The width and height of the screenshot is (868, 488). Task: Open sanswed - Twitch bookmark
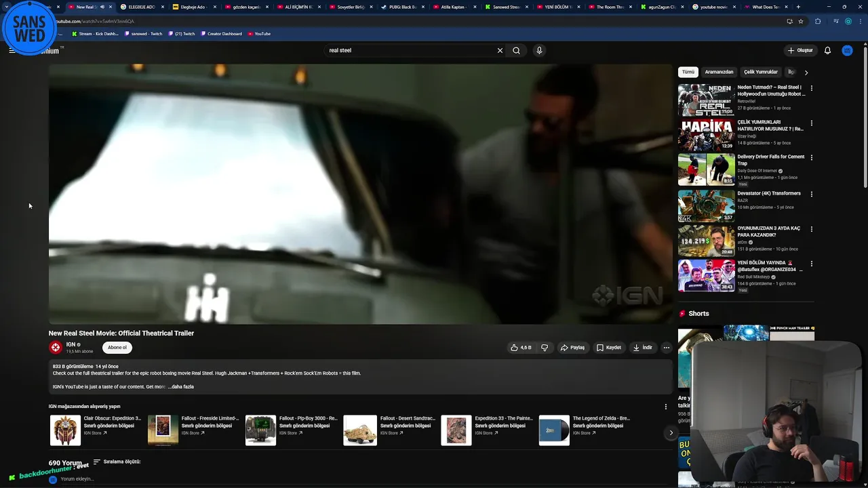(x=143, y=34)
